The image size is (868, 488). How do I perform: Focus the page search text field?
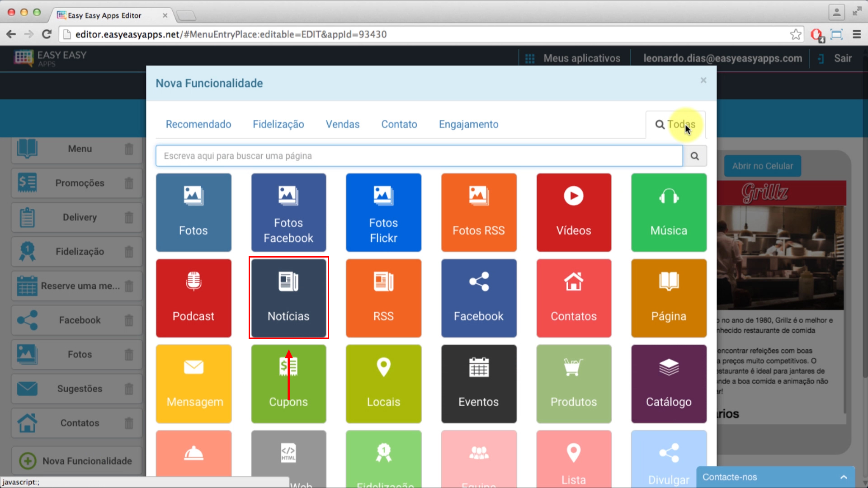pos(419,156)
